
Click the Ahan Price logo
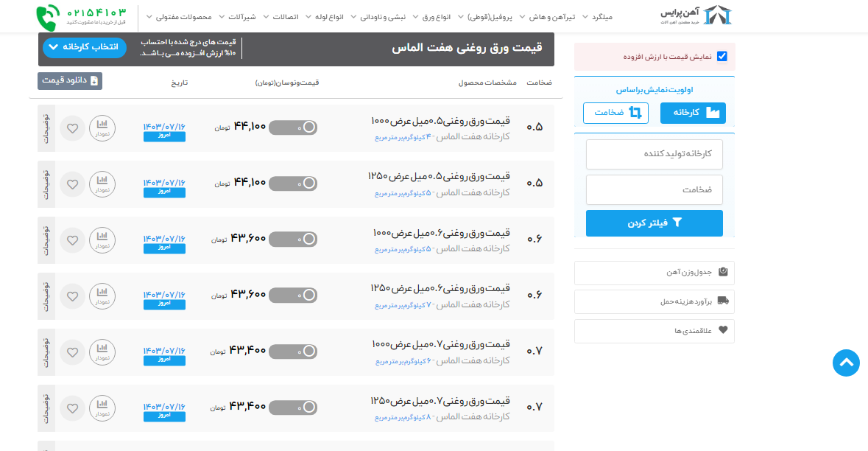[x=696, y=16]
